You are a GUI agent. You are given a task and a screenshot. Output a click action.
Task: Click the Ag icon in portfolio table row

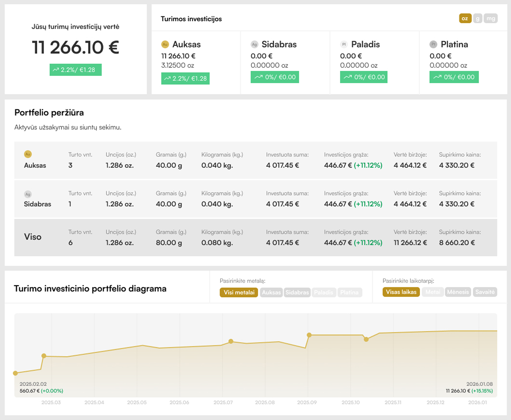(28, 194)
